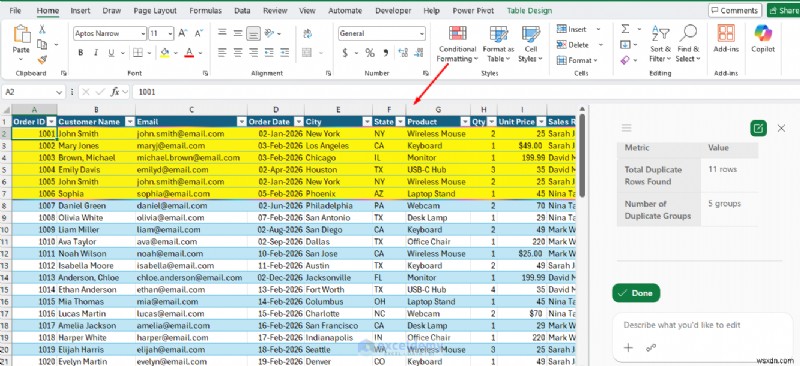Copy selection with the Copy icon

(x=42, y=44)
